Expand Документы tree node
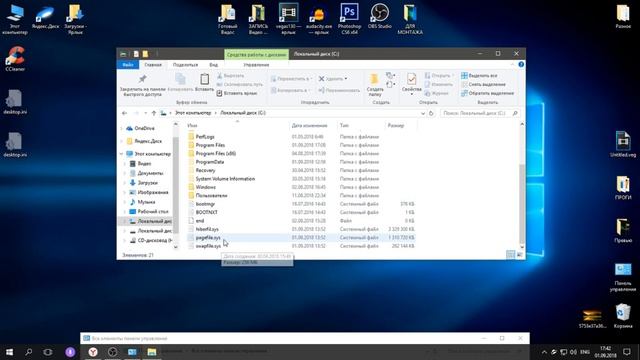 [x=125, y=173]
